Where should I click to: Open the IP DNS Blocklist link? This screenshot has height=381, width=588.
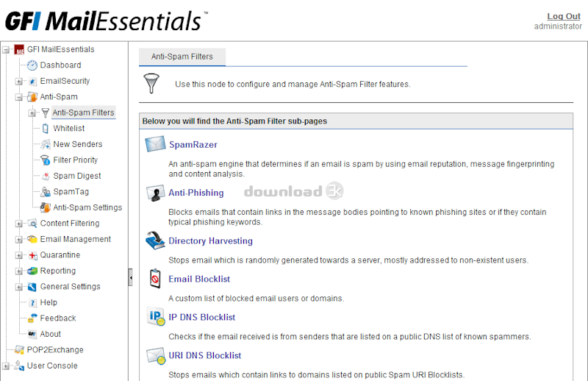(201, 317)
